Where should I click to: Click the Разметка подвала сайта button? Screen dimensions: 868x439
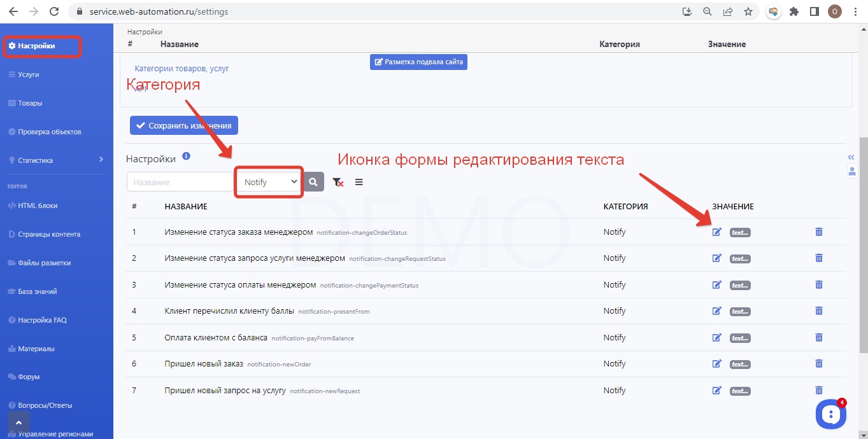click(418, 62)
